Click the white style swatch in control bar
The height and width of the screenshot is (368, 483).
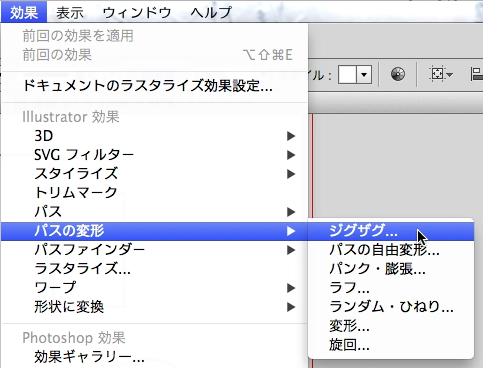(x=347, y=74)
